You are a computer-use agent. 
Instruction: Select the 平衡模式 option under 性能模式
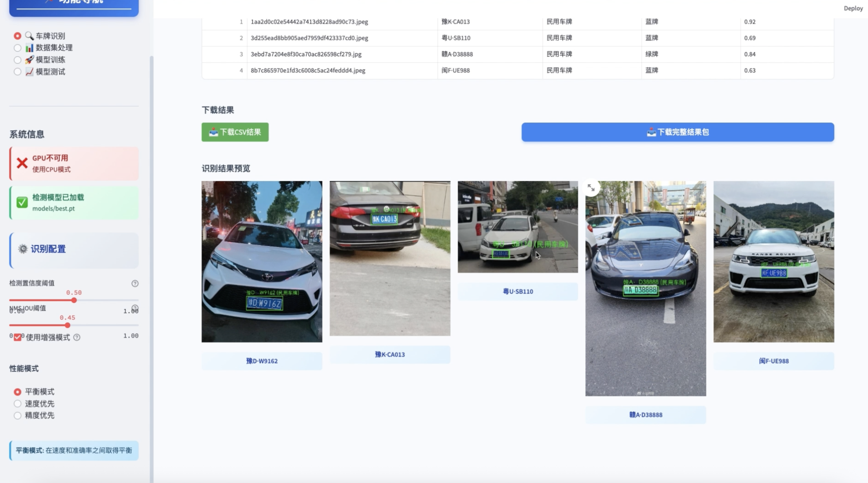[x=17, y=391]
